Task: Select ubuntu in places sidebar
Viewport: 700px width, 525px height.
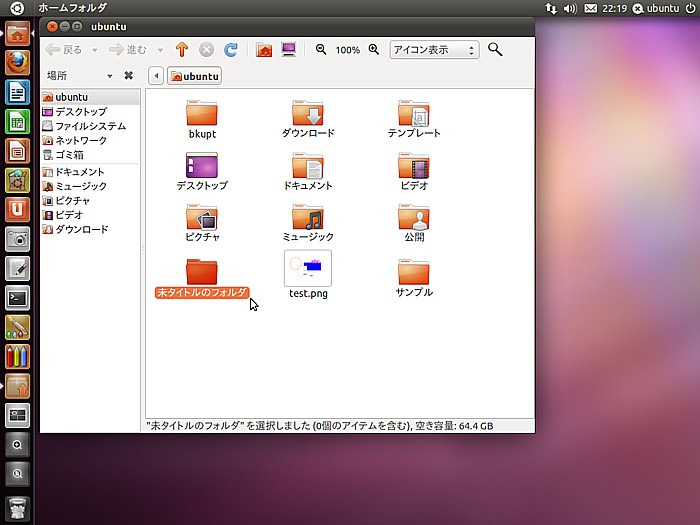Action: (x=91, y=97)
